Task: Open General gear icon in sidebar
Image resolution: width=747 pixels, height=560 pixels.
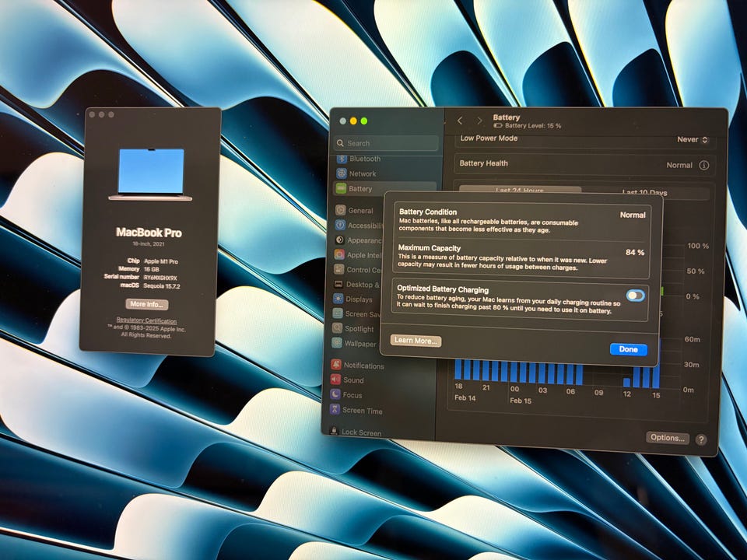Action: pyautogui.click(x=340, y=210)
